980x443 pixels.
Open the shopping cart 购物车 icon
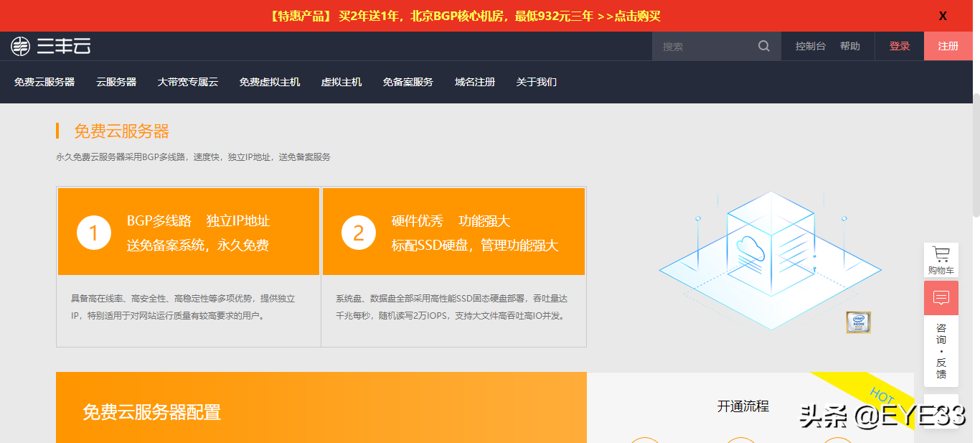(941, 260)
